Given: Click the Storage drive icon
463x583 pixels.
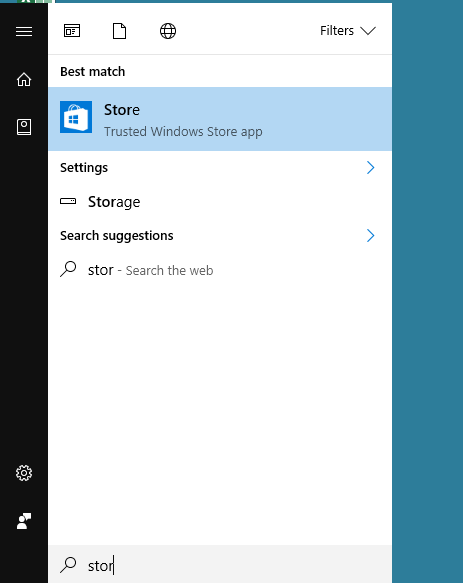Looking at the screenshot, I should [x=68, y=201].
